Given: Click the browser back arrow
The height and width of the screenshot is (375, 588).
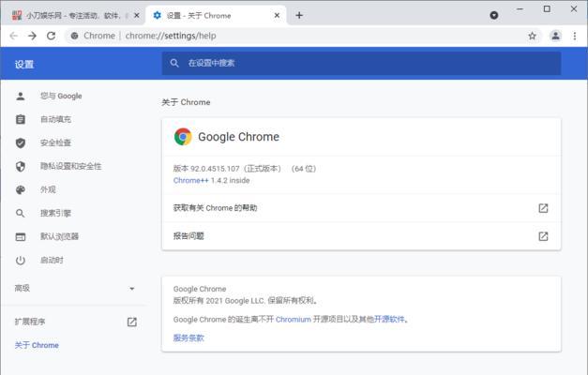Looking at the screenshot, I should (x=14, y=36).
